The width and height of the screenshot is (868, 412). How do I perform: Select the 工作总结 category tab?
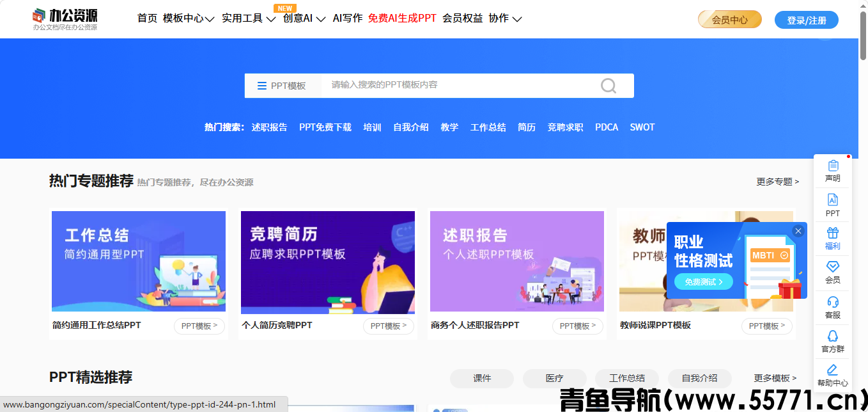point(627,378)
